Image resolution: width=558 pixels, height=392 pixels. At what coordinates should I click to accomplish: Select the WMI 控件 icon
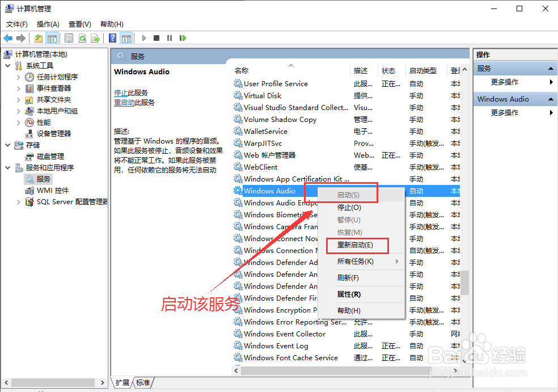pos(29,191)
